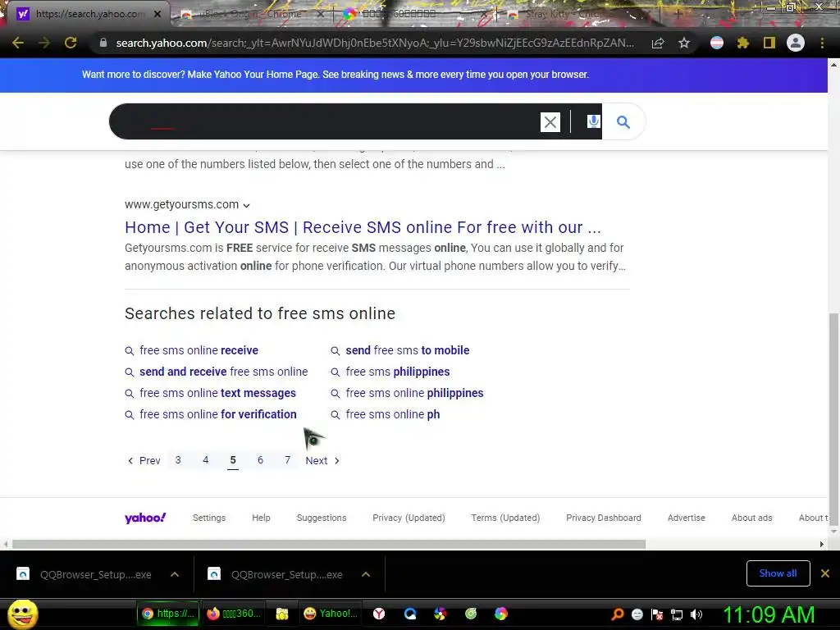Image resolution: width=840 pixels, height=630 pixels.
Task: Open Privacy Dashboard footer link
Action: [603, 518]
